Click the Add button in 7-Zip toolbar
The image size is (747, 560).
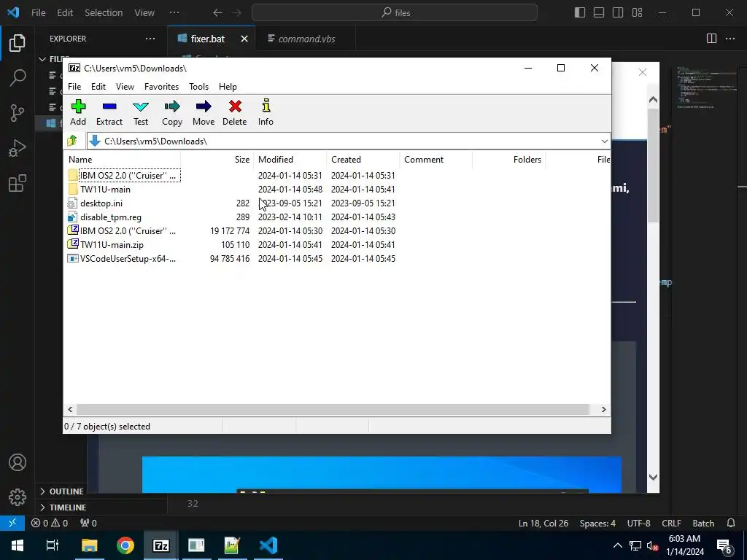pyautogui.click(x=78, y=112)
